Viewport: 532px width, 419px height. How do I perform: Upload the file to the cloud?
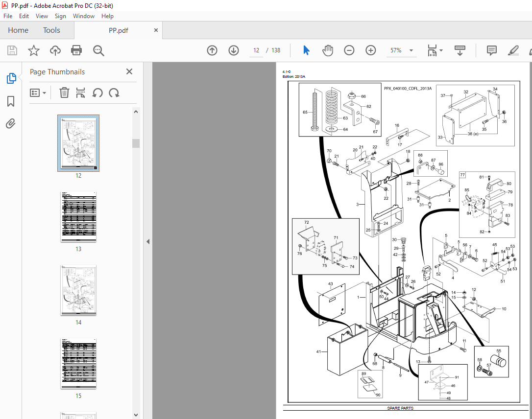[55, 50]
